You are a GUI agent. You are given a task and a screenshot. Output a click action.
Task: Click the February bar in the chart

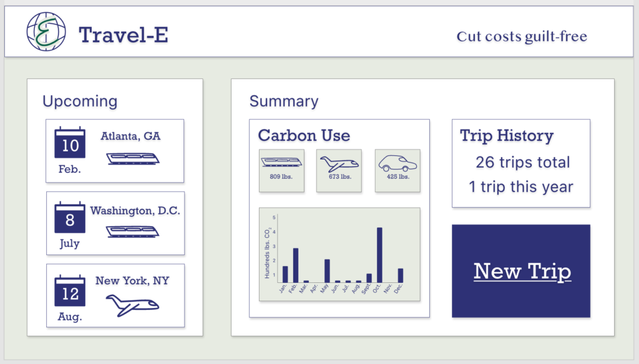[296, 266]
